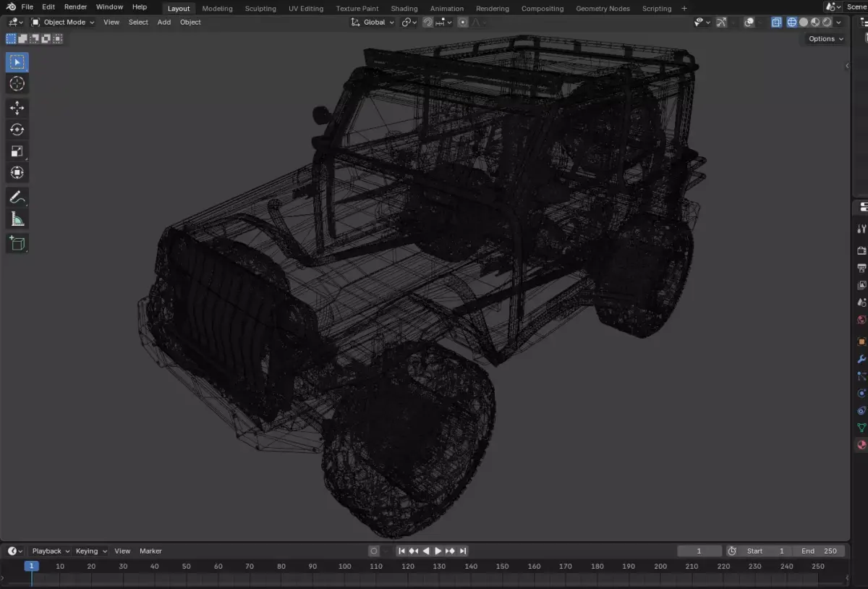Open the Object Mode dropdown
868x589 pixels.
point(63,22)
